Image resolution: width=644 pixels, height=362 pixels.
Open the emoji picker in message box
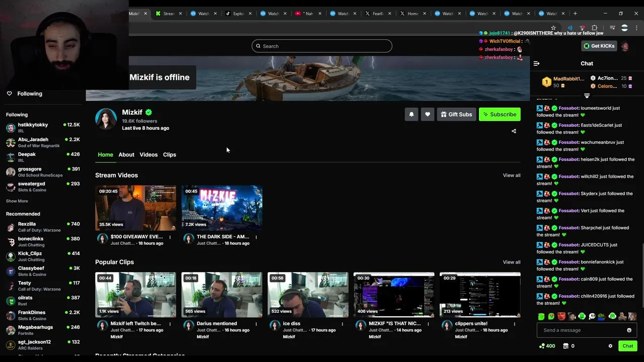629,330
